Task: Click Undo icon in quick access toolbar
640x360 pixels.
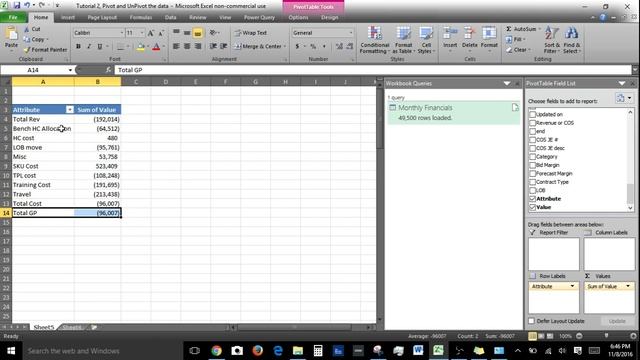Action: pyautogui.click(x=27, y=6)
